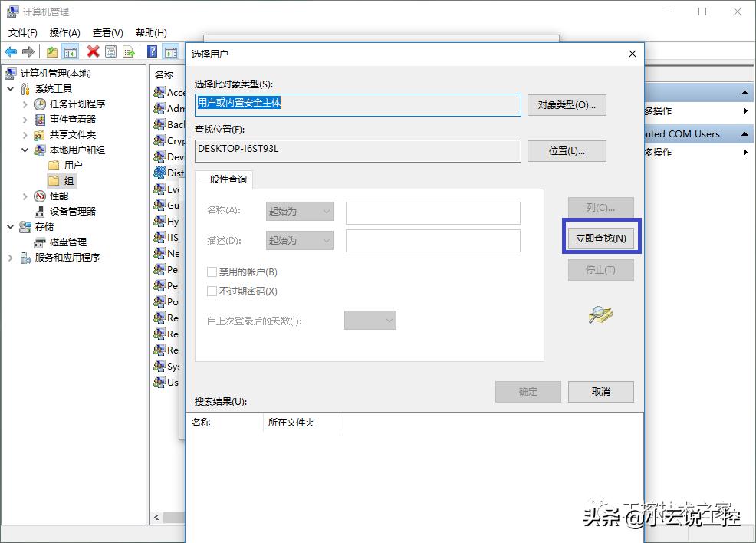
Task: Open the 自上次登录后的天数 dropdown
Action: click(x=370, y=320)
